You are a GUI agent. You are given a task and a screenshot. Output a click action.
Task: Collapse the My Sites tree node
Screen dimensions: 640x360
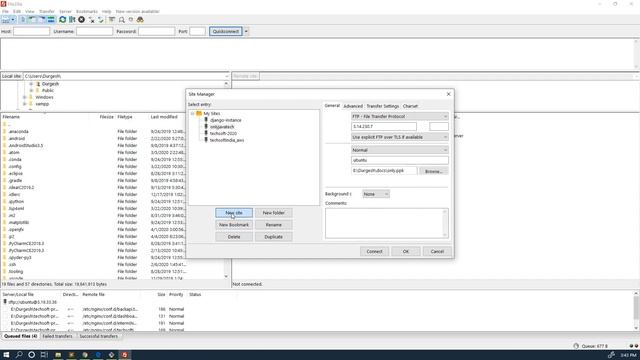tap(192, 113)
